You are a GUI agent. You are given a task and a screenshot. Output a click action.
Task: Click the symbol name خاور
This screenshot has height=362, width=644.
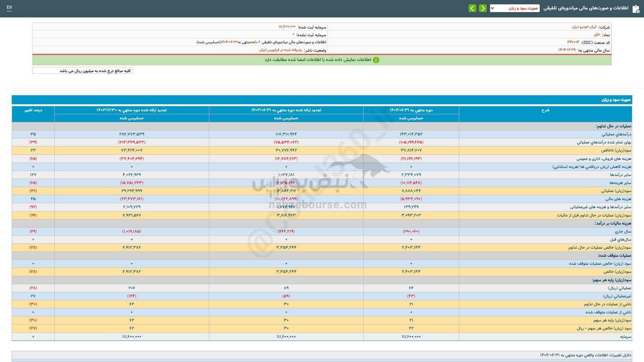pyautogui.click(x=597, y=34)
